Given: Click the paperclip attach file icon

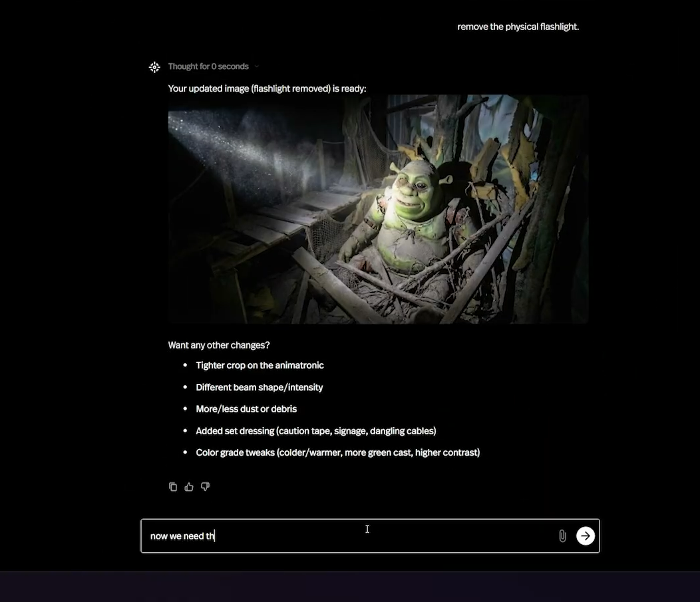Looking at the screenshot, I should [562, 536].
